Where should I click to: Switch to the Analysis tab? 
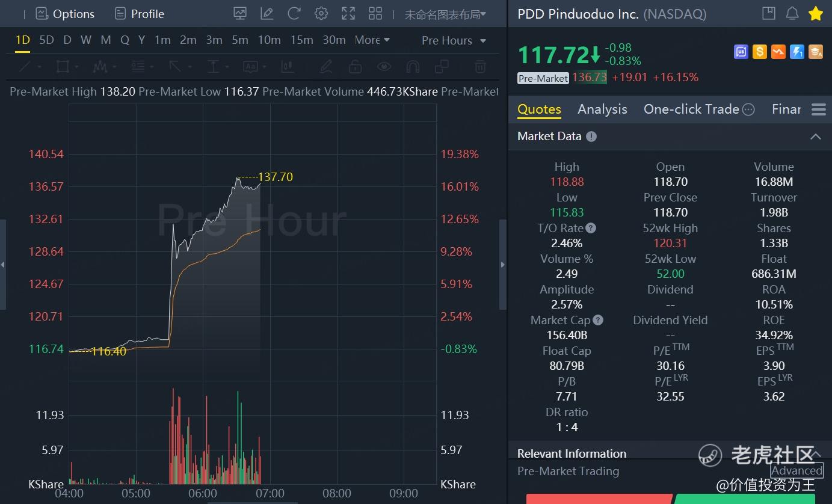click(602, 109)
